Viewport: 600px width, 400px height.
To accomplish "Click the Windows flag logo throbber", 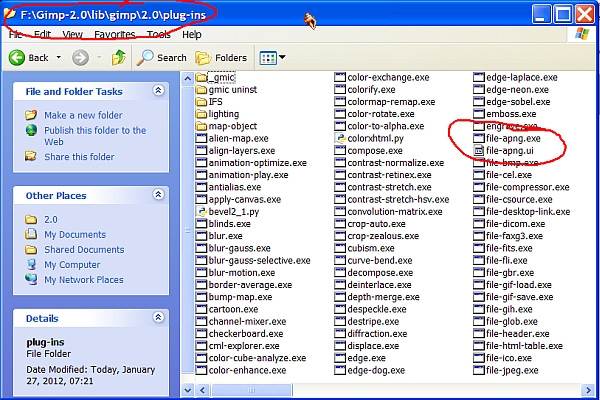I will pyautogui.click(x=582, y=34).
